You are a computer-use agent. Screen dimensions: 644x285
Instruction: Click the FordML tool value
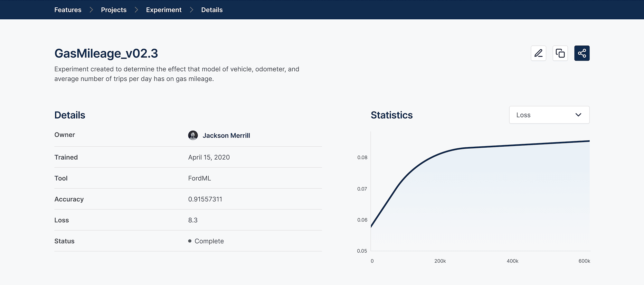[200, 178]
